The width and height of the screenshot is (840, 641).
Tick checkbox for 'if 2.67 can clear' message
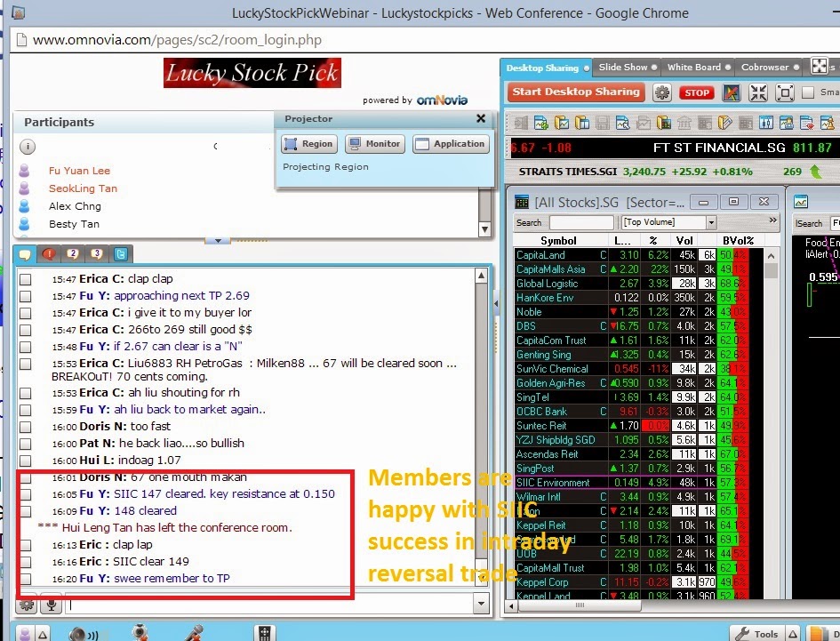[25, 347]
